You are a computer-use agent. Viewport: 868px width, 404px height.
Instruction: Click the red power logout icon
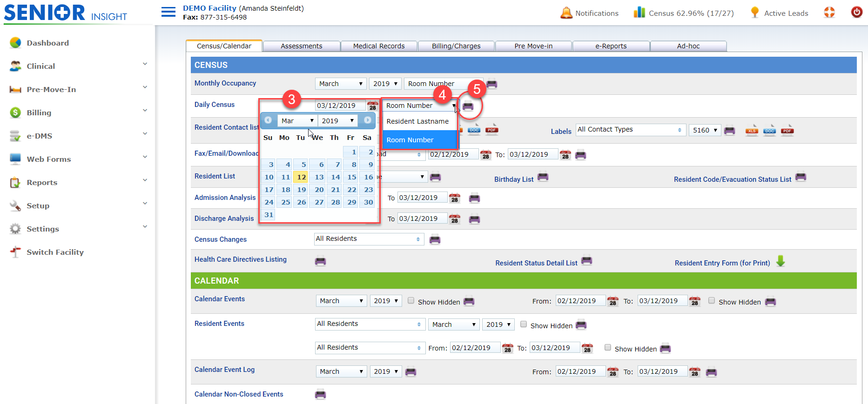857,12
